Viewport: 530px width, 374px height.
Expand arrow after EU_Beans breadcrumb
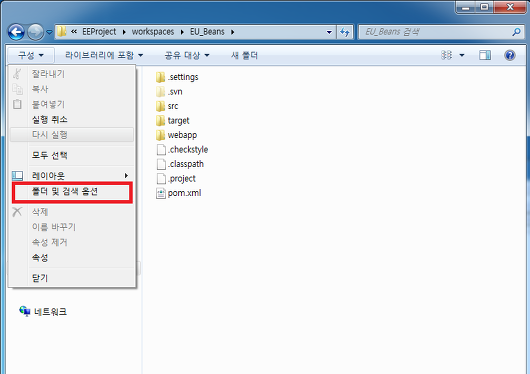coord(233,32)
